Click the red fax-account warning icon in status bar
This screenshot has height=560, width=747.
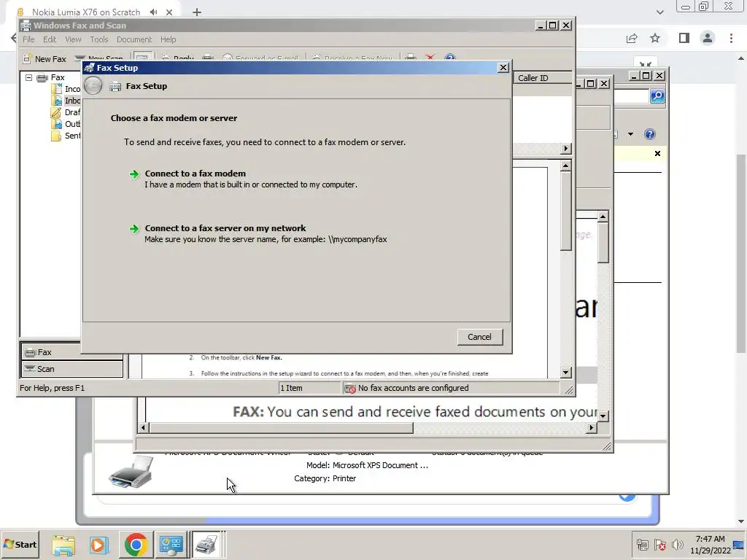[349, 388]
